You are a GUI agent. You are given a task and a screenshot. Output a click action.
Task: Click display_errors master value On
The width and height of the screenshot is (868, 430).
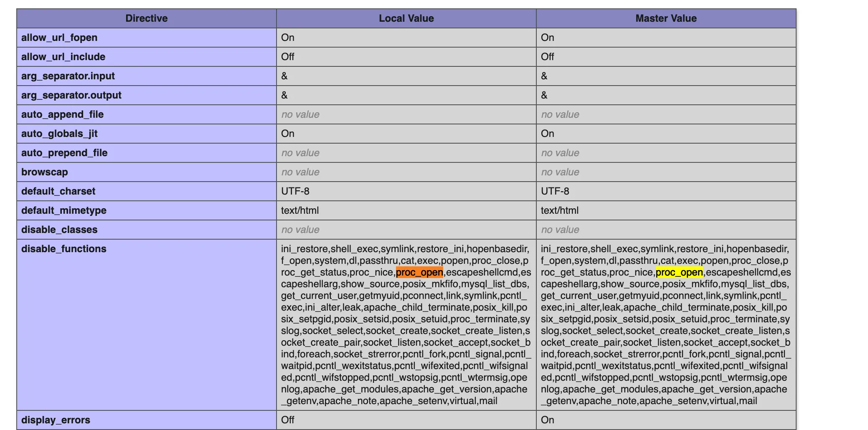548,420
